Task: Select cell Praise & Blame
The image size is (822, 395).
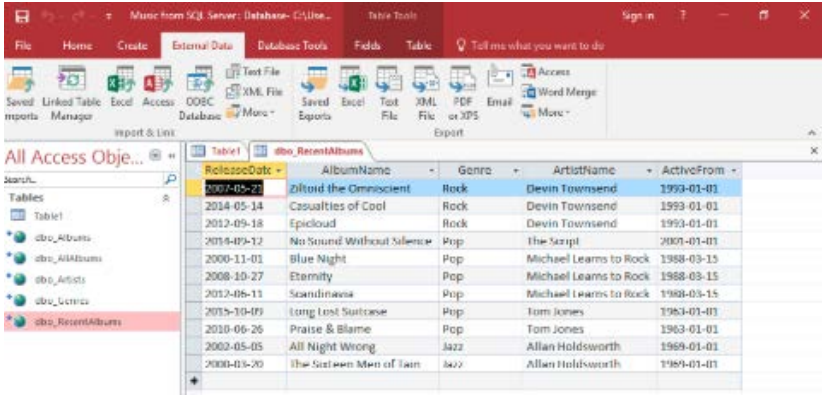Action: [x=363, y=329]
